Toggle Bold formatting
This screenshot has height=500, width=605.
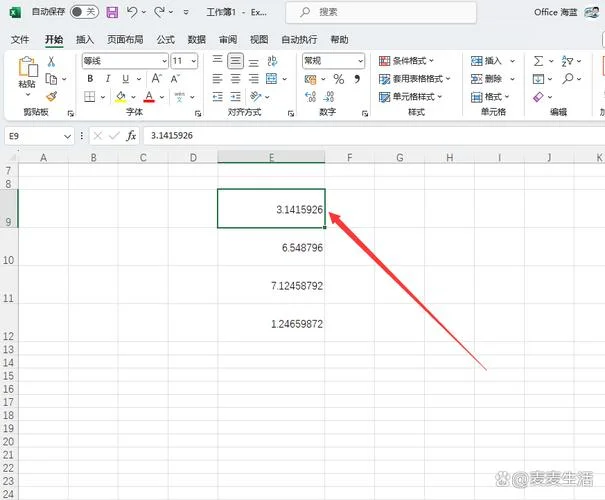coord(90,79)
